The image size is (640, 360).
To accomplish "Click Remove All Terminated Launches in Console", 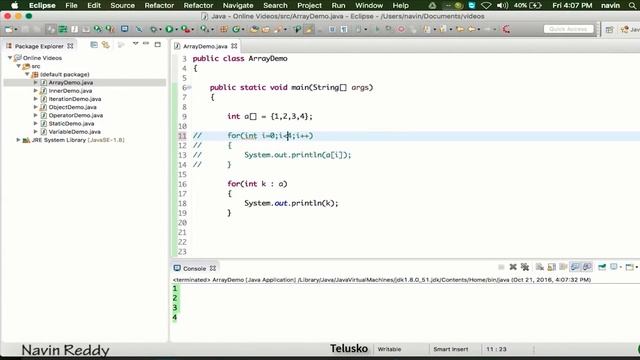I will [x=525, y=267].
